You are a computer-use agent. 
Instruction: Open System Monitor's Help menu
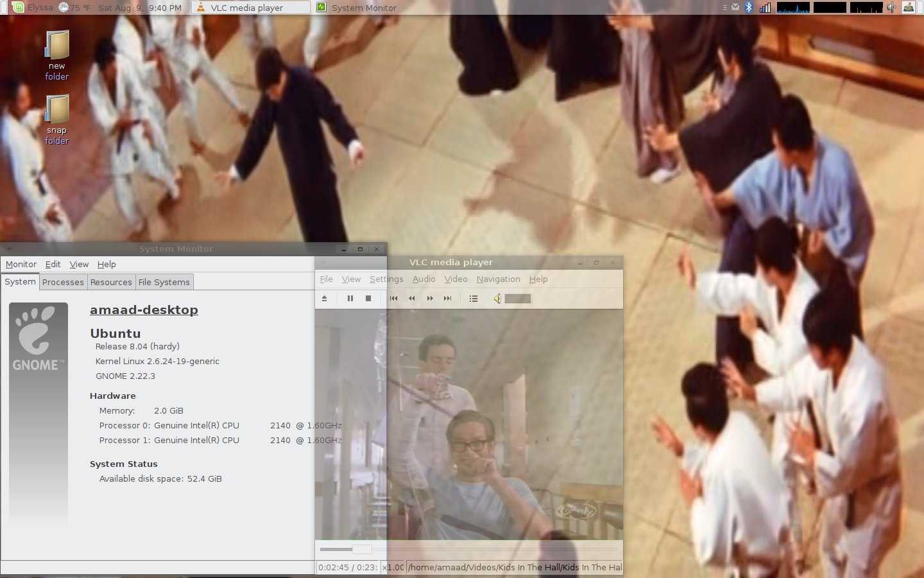(x=107, y=265)
